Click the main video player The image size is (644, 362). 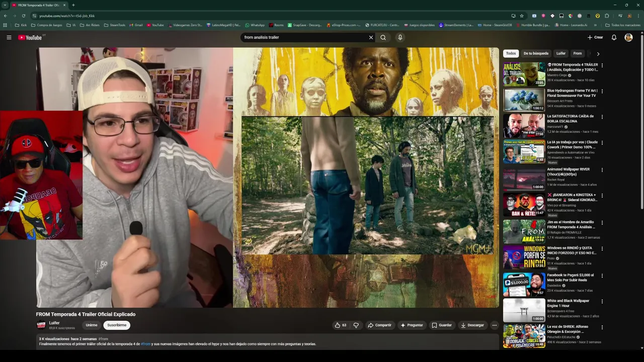267,177
